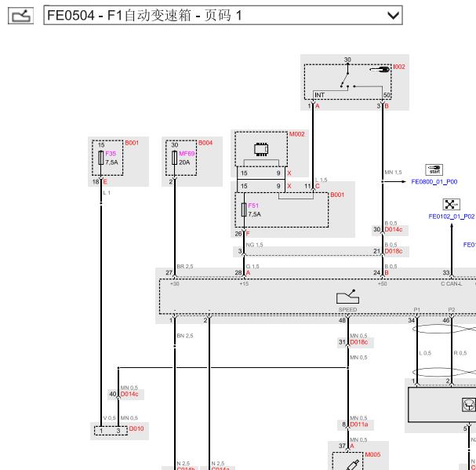Click the F51 fuse name text
This screenshot has width=476, height=470.
point(253,206)
